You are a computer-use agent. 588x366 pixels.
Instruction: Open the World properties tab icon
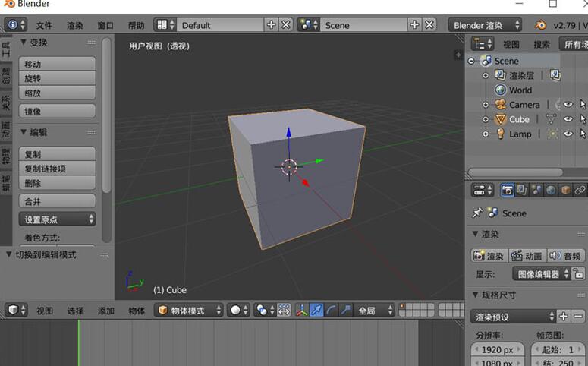551,190
